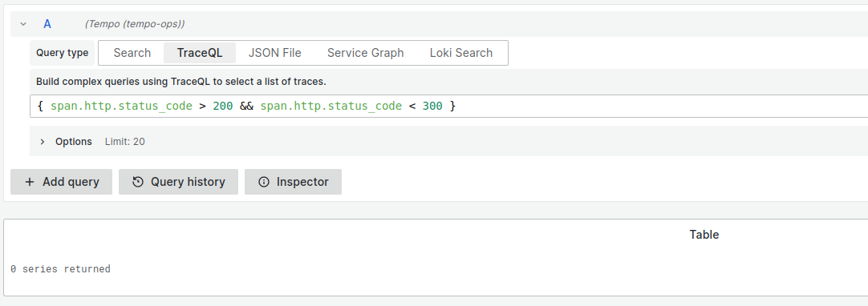This screenshot has width=868, height=306.
Task: Select the Service Graph query type
Action: (365, 53)
